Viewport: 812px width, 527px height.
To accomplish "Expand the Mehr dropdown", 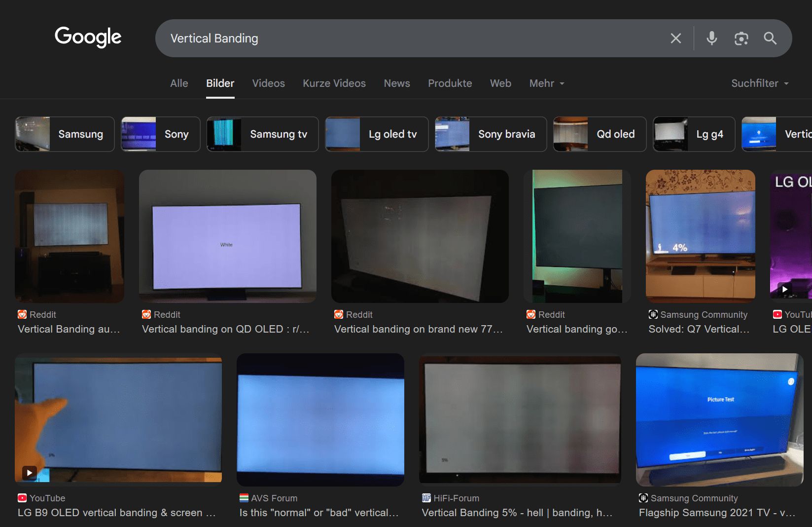I will [x=547, y=83].
